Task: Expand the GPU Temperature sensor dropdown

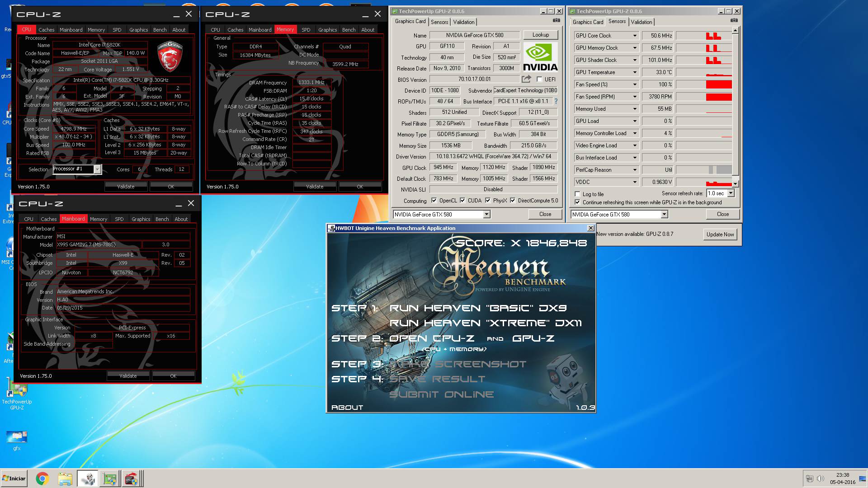Action: pos(635,72)
